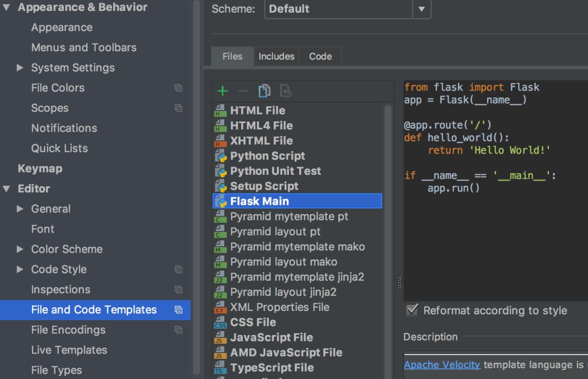Click the Python Script file icon

[220, 156]
